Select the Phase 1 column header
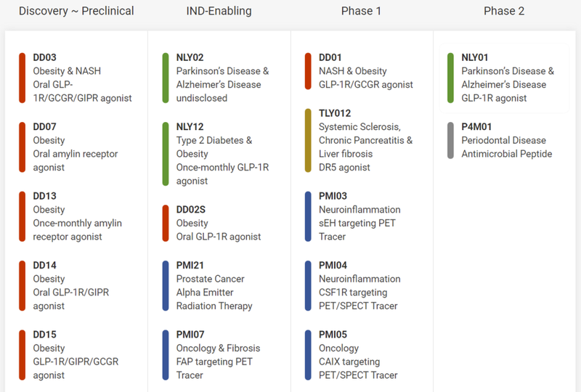 point(362,11)
